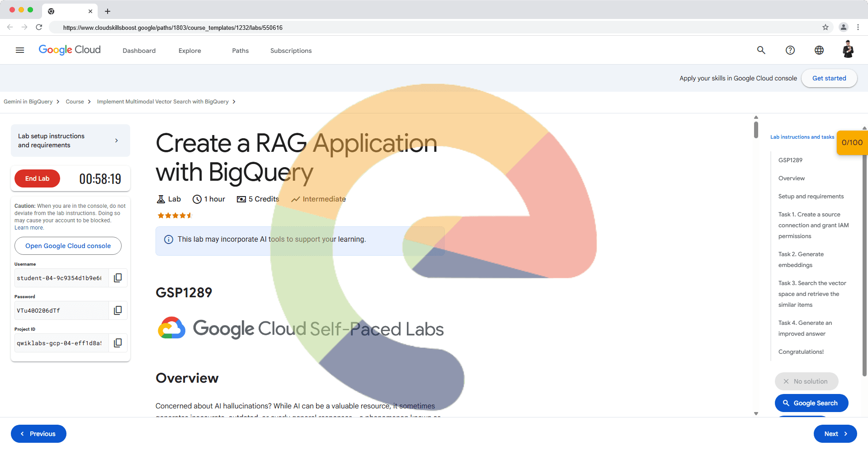Click Open Google Cloud console button
This screenshot has height=450, width=868.
click(68, 246)
